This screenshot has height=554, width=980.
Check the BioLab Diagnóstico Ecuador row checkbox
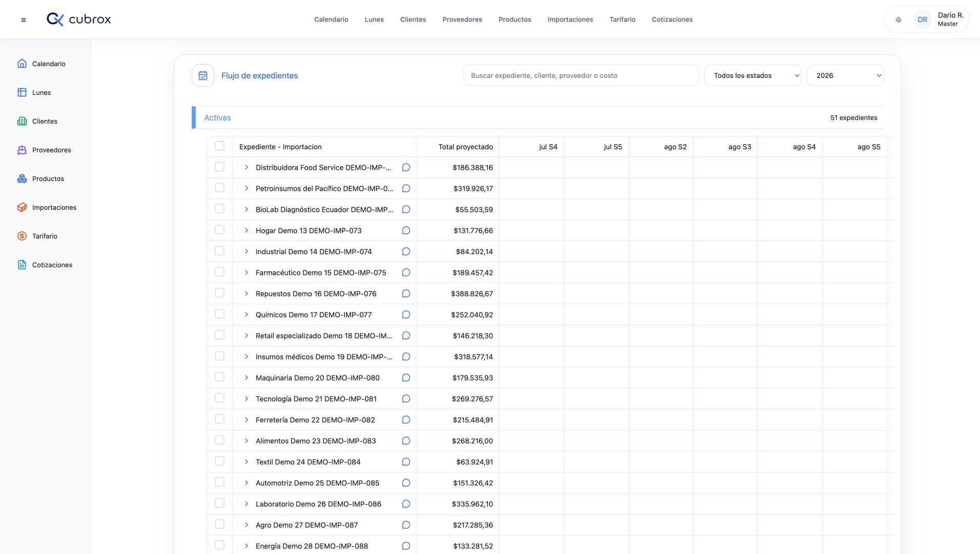(x=220, y=209)
